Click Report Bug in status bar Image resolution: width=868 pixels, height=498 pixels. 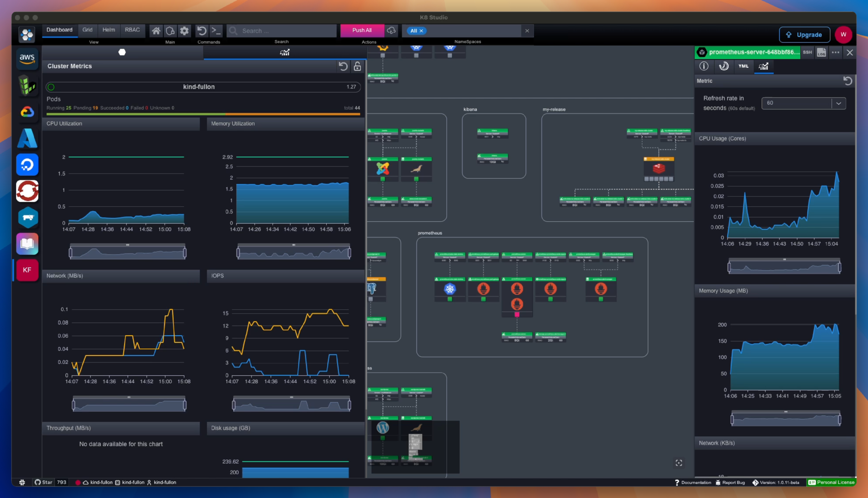point(730,483)
